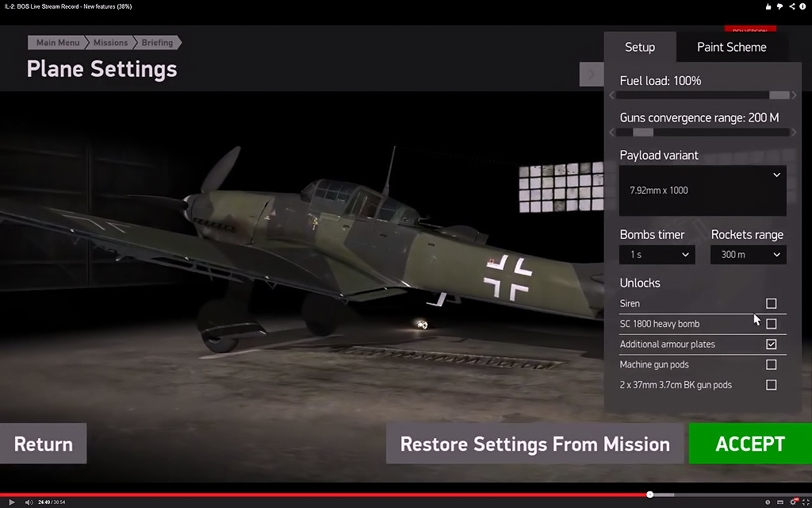Click the '2 x 37mm 3.7cm BK gun pods' label

click(676, 385)
